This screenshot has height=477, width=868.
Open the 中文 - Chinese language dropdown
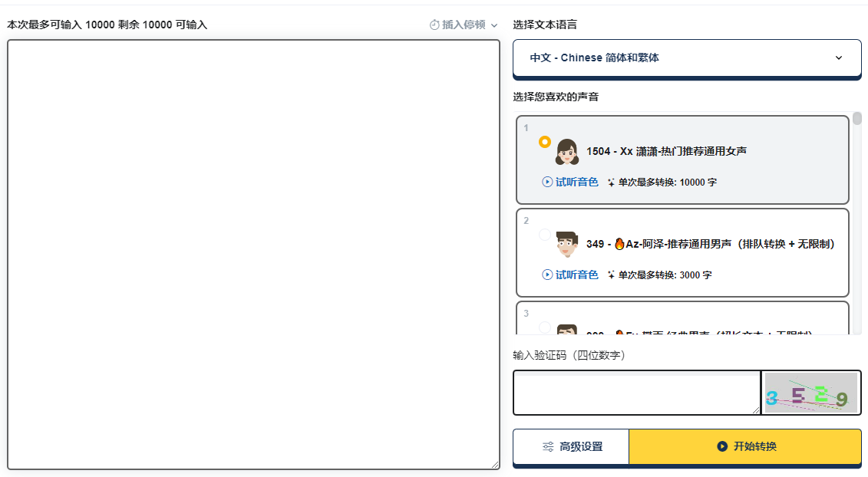click(x=687, y=58)
